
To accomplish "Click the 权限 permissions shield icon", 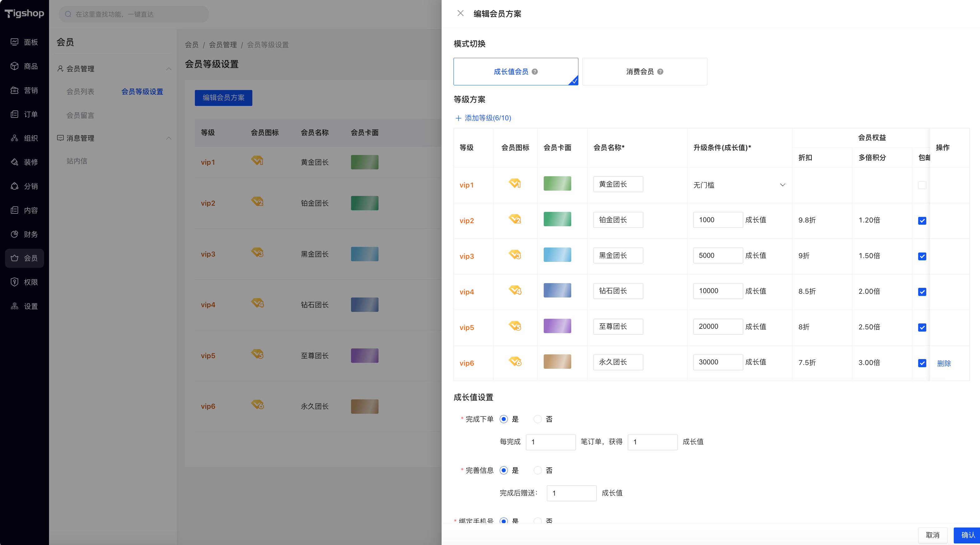I will (x=14, y=282).
